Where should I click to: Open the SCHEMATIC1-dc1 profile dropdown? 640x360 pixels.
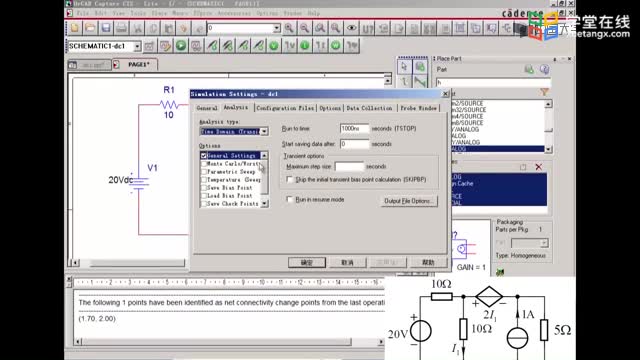(137, 46)
